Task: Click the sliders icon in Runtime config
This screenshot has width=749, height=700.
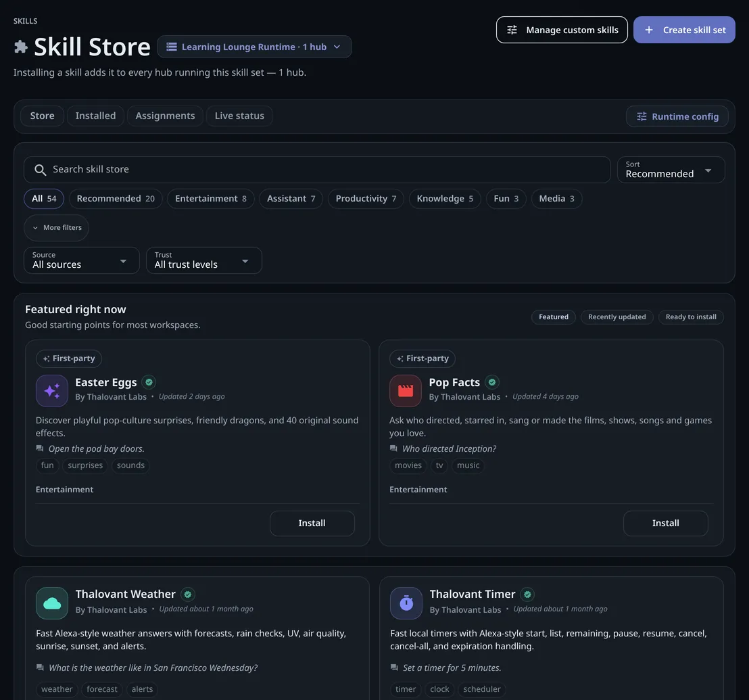Action: [642, 116]
